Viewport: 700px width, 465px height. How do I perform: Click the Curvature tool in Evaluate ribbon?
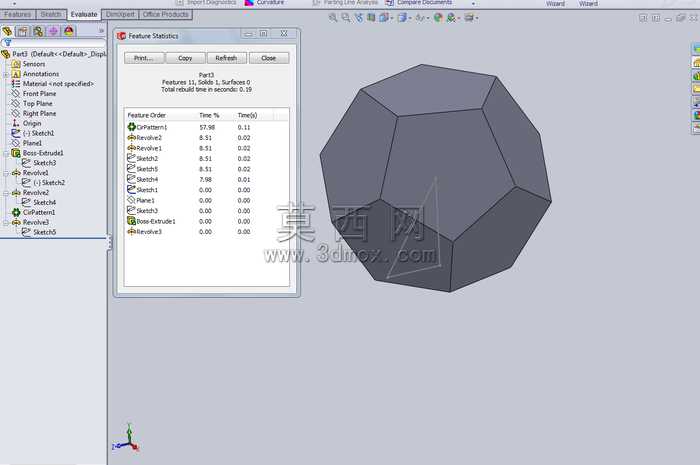click(265, 3)
